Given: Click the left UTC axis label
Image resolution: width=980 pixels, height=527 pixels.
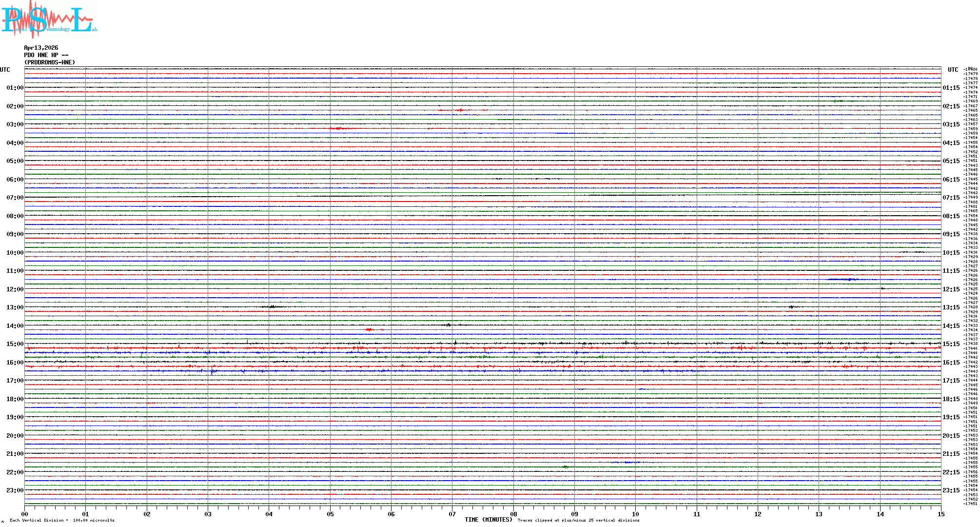Looking at the screenshot, I should (5, 70).
